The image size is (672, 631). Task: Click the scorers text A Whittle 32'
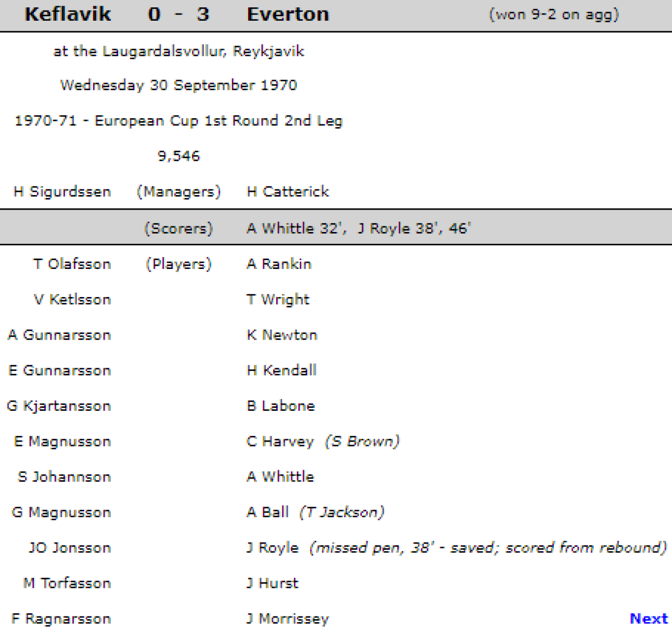click(x=296, y=229)
